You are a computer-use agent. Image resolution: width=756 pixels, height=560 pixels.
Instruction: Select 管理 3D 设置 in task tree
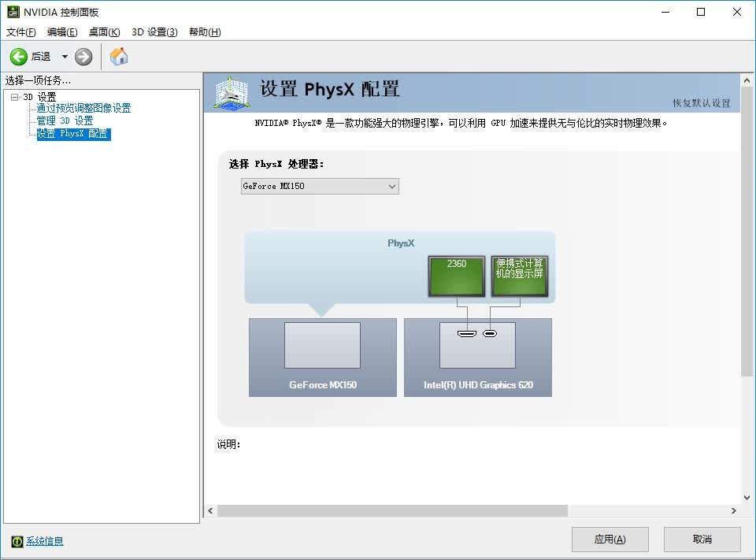click(x=65, y=121)
